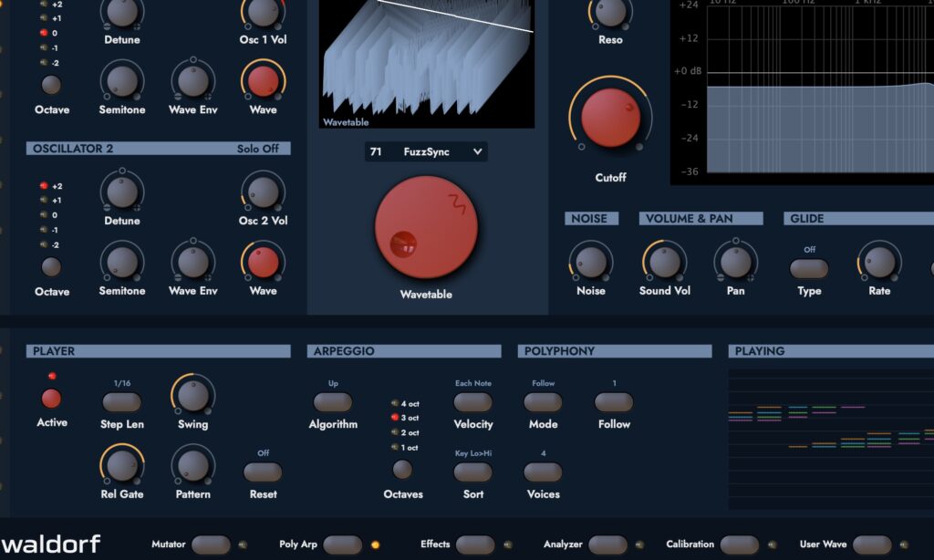This screenshot has height=560, width=934.
Task: Select octave 0 LED in Oscillator 1
Action: coord(44,33)
